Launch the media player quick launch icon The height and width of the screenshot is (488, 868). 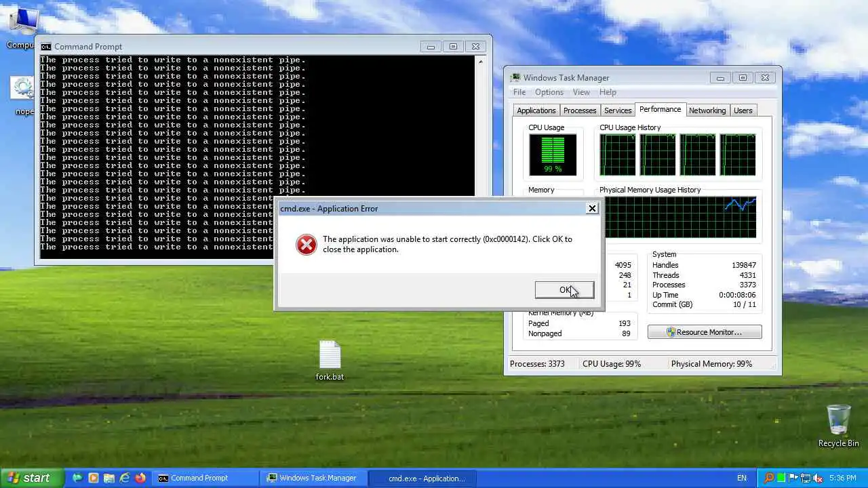94,478
